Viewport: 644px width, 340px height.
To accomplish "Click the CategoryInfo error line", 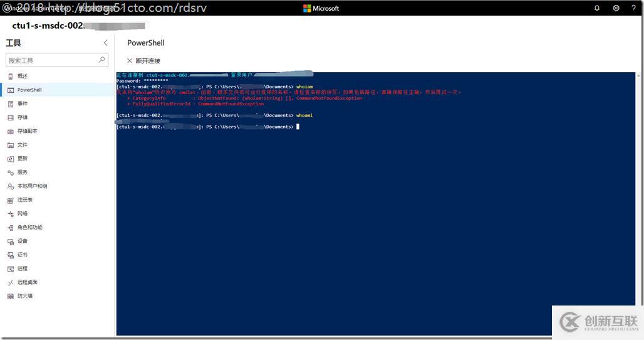I will click(245, 98).
